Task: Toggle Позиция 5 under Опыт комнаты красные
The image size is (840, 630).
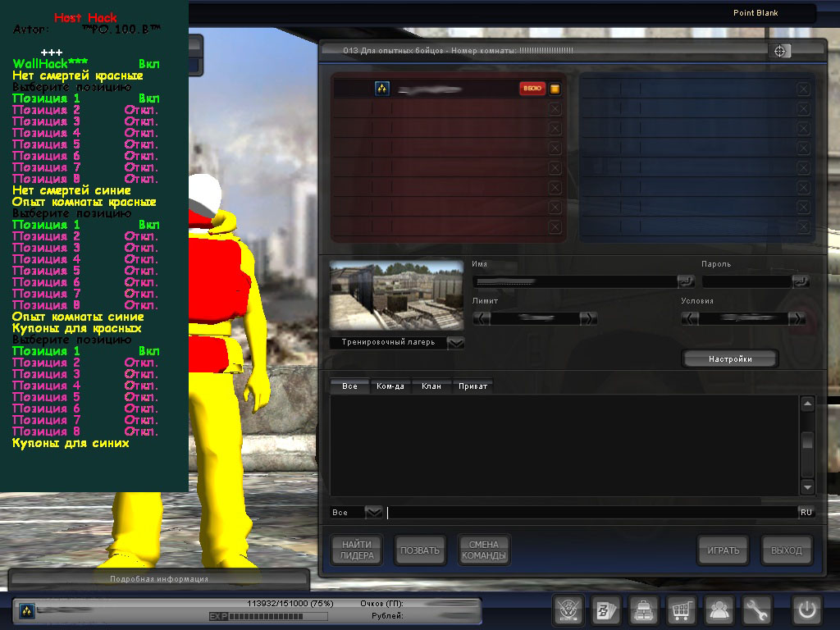Action: click(86, 271)
